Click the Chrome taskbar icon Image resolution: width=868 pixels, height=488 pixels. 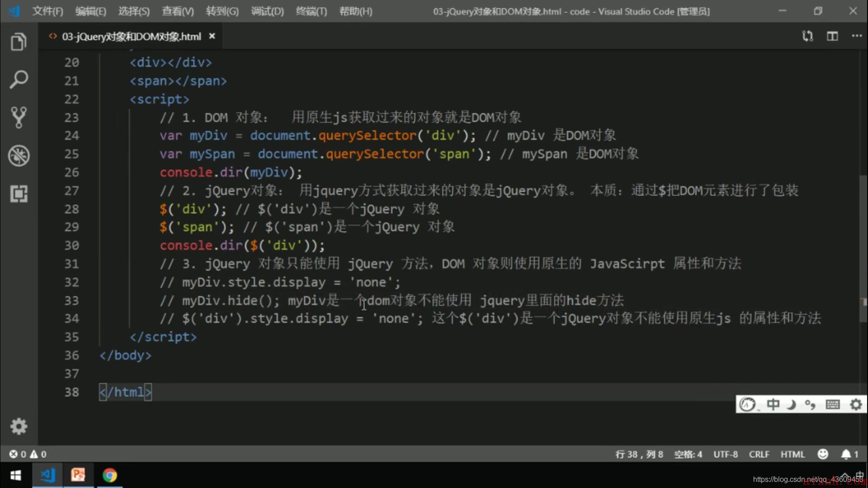click(109, 475)
